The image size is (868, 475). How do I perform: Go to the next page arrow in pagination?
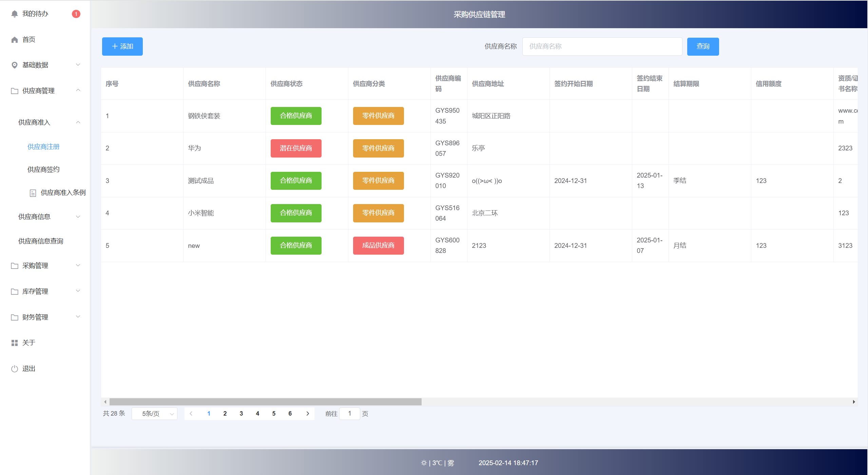click(308, 414)
